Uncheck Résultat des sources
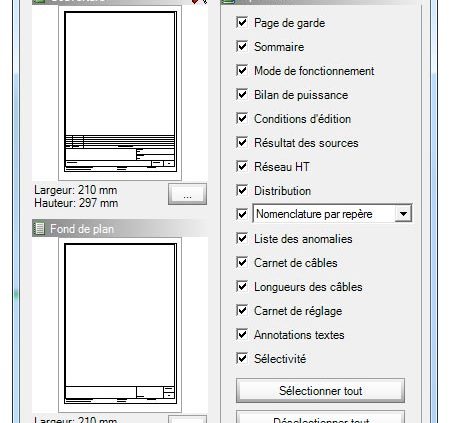Image resolution: width=450 pixels, height=423 pixels. pos(242,143)
